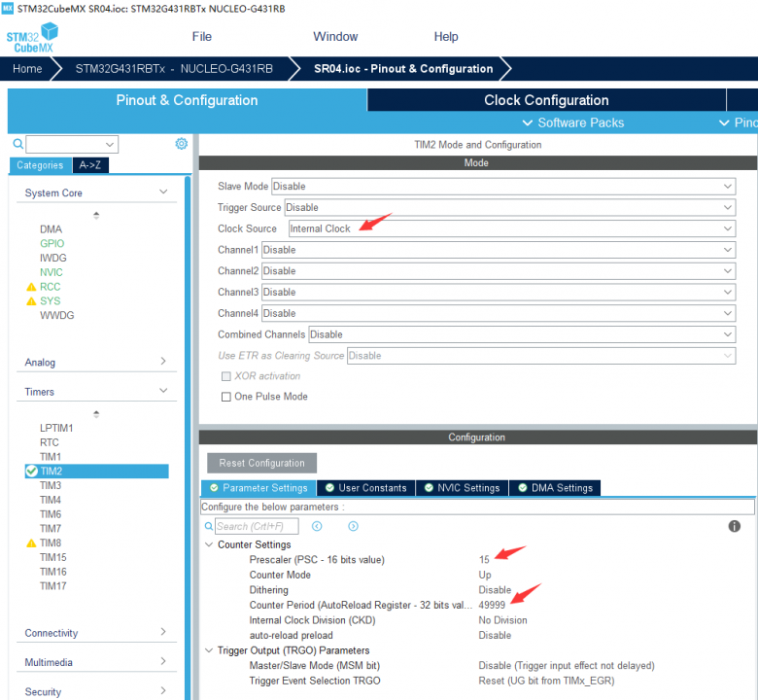
Task: Open the Window menu
Action: click(335, 37)
